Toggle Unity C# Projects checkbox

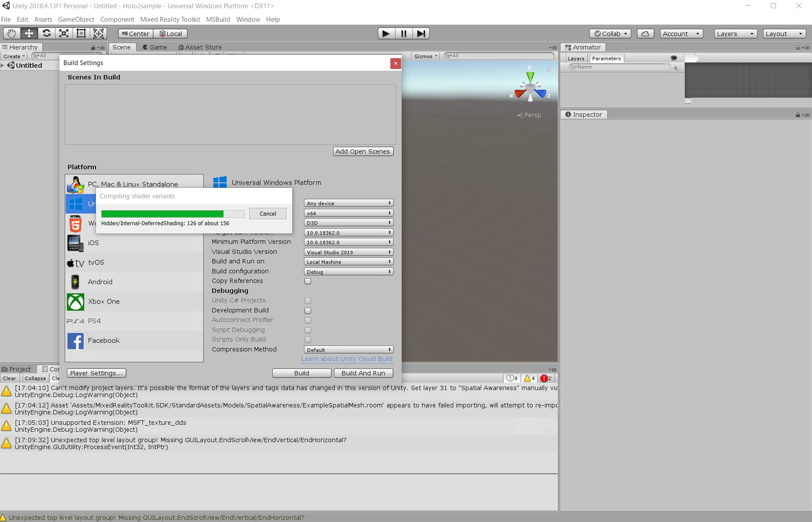(x=308, y=301)
